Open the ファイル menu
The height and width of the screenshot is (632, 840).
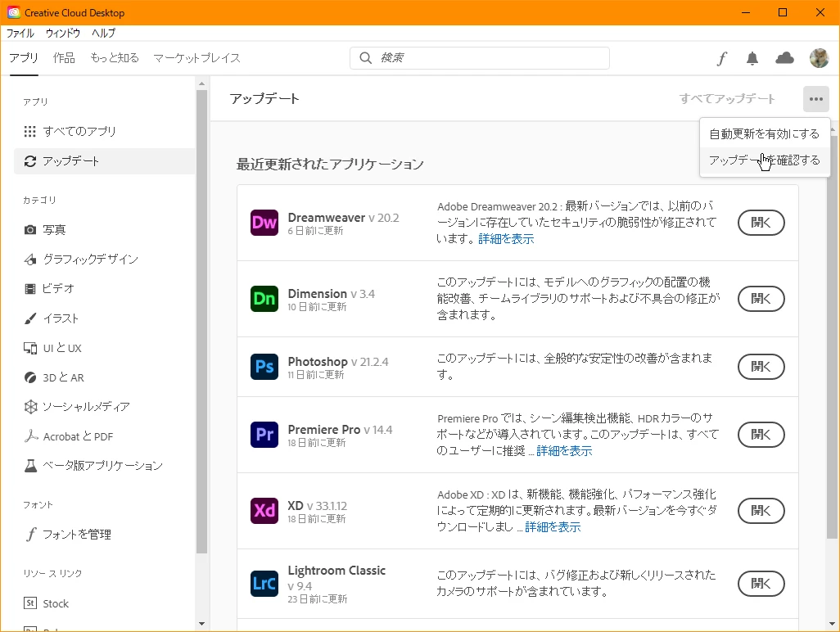click(x=20, y=34)
